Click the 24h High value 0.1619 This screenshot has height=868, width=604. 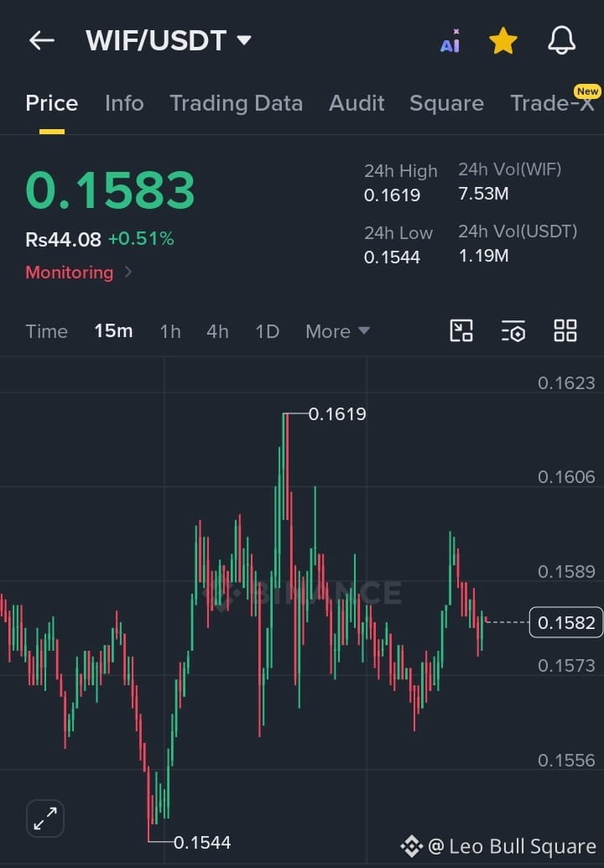point(392,195)
